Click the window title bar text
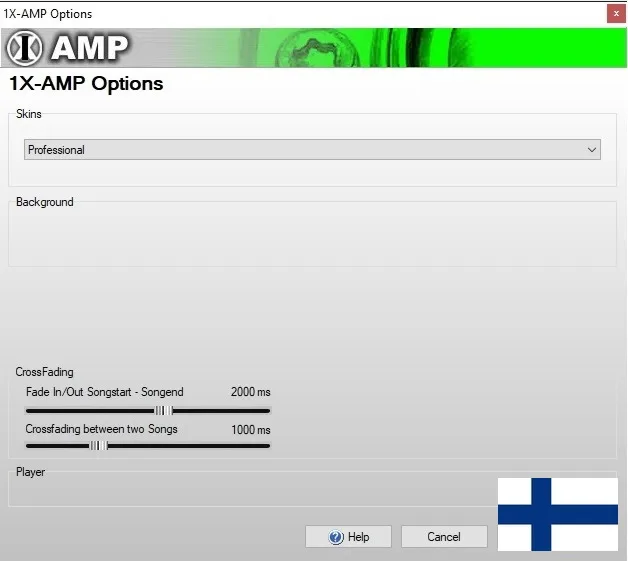628x561 pixels. click(48, 14)
